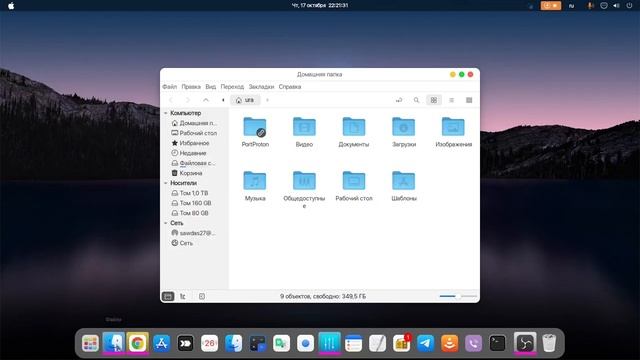Switch to icon grid view
The image size is (640, 360).
[x=433, y=100]
